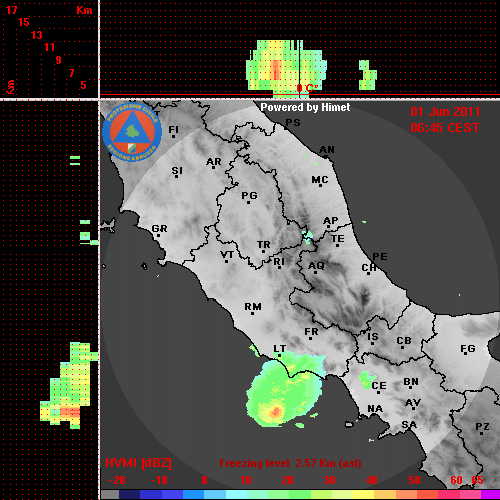
Task: Click the GR city label
Action: [x=159, y=229]
